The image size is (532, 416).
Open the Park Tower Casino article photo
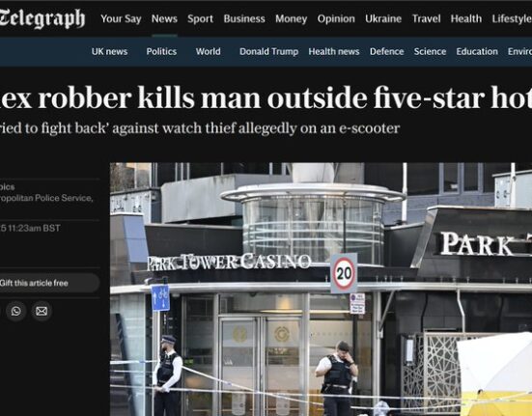[321, 290]
